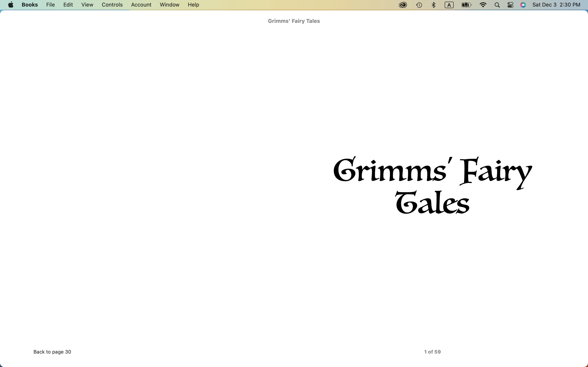Screen dimensions: 588x367
Task: Click the Bluetooth status icon
Action: [x=434, y=5]
